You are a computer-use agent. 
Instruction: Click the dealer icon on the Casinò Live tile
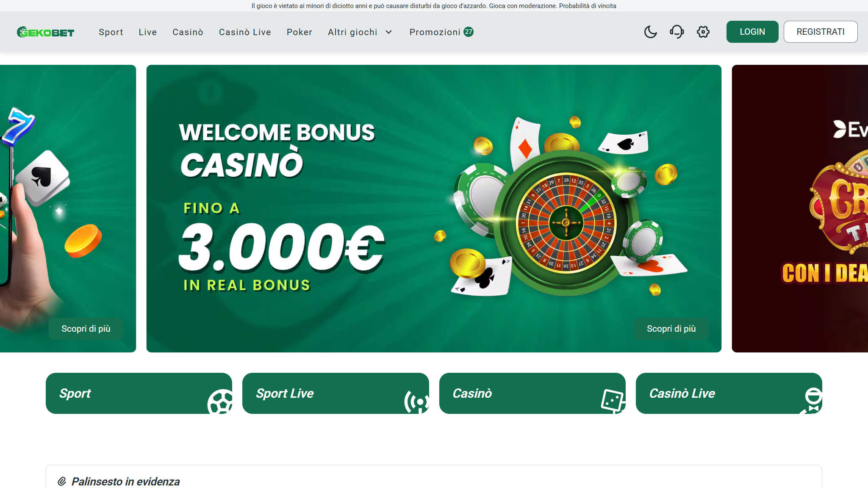coord(811,400)
